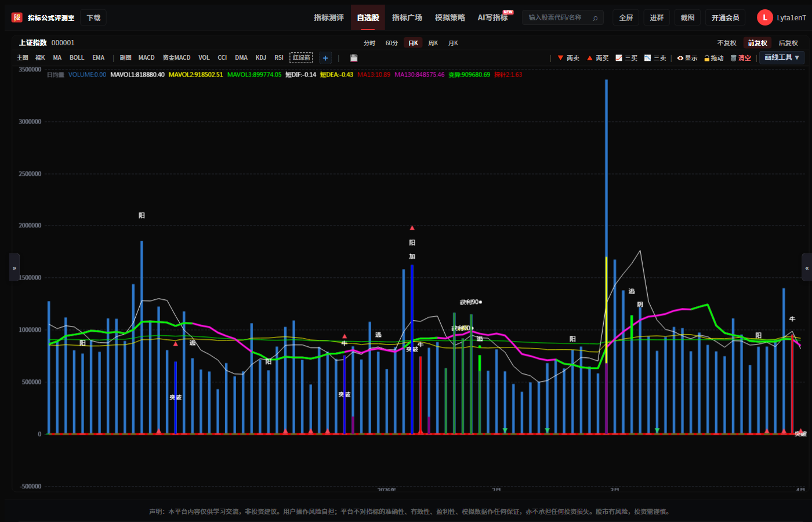Open the 画线工具 drawing tools dropdown
Image resolution: width=812 pixels, height=522 pixels.
pos(782,57)
